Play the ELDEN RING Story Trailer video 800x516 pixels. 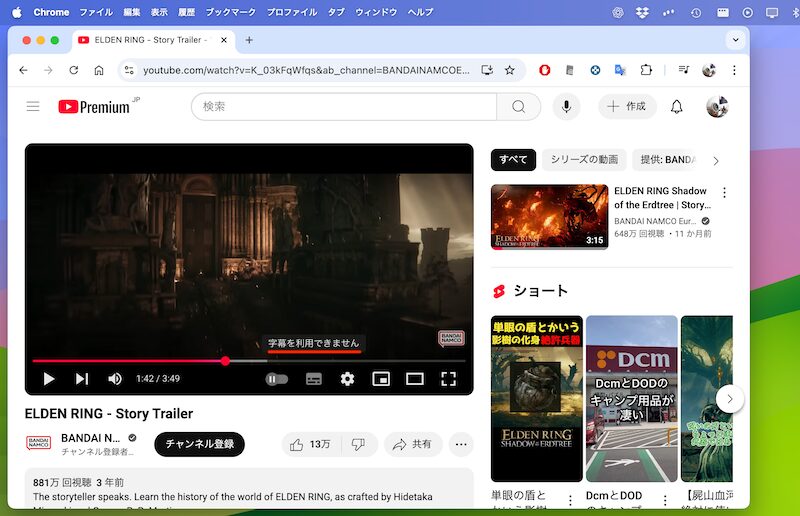coord(48,379)
